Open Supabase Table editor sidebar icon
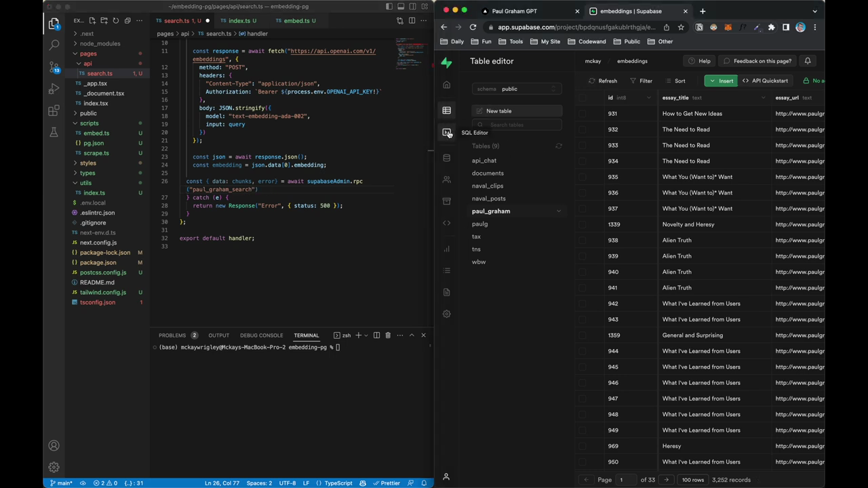Viewport: 868px width, 488px height. pyautogui.click(x=446, y=110)
